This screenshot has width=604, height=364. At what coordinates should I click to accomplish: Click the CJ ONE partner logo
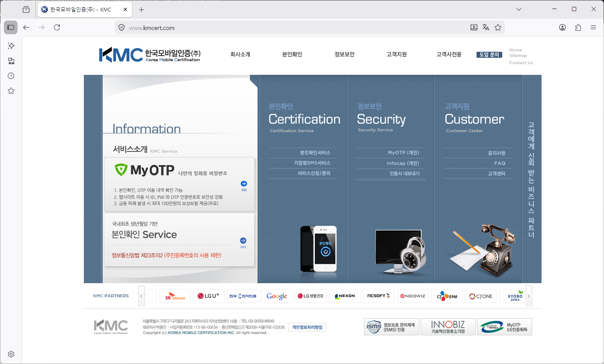point(481,296)
